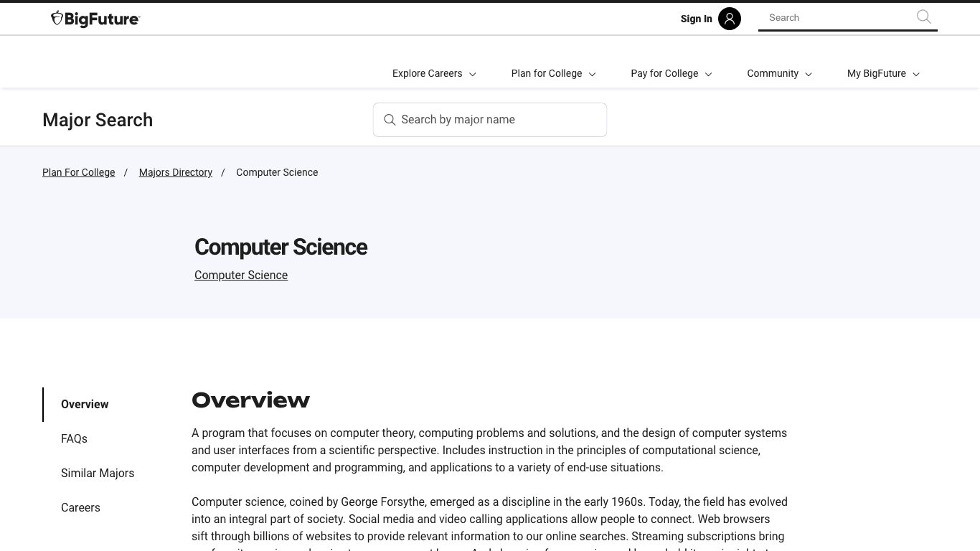Click the Sign In link
Viewport: 980px width, 551px height.
point(696,19)
